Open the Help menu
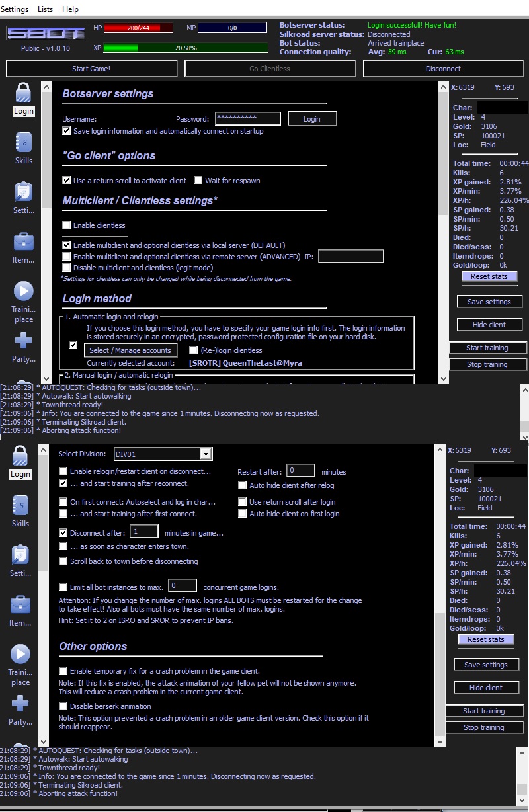Screen dimensions: 529x812 70,9
